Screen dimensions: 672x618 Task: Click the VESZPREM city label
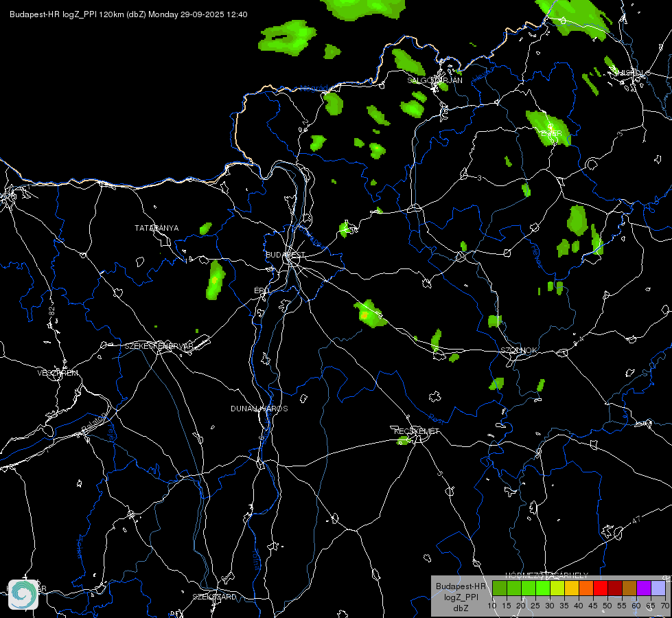point(58,373)
